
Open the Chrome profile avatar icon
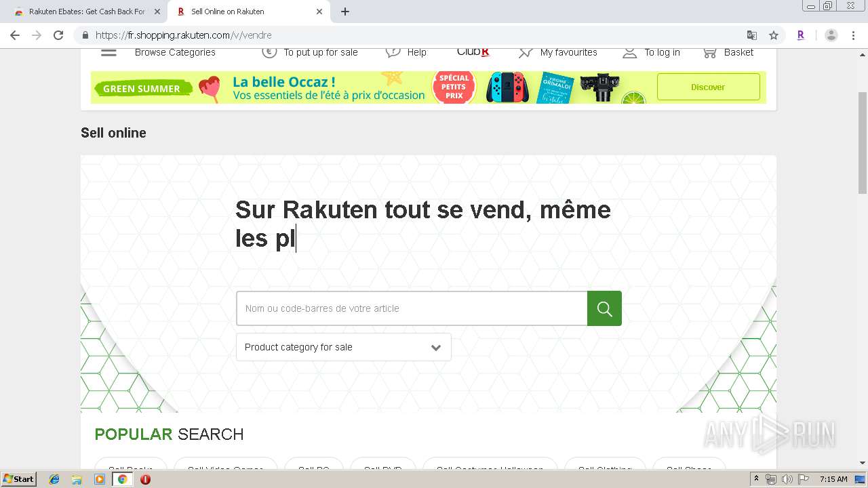pos(831,35)
